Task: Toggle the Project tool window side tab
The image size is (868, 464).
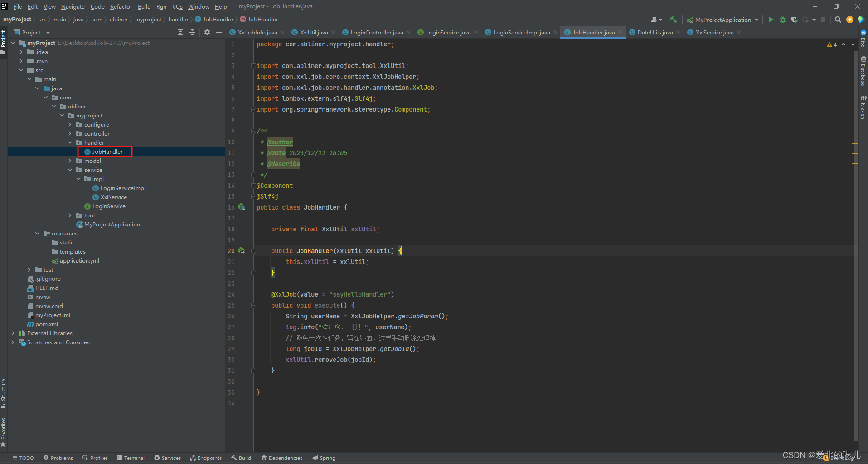Action: [x=3, y=42]
